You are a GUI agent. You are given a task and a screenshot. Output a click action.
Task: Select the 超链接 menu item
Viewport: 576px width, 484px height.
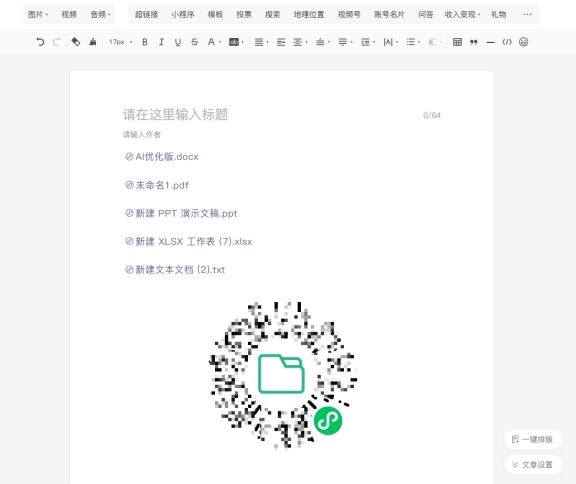pyautogui.click(x=146, y=14)
